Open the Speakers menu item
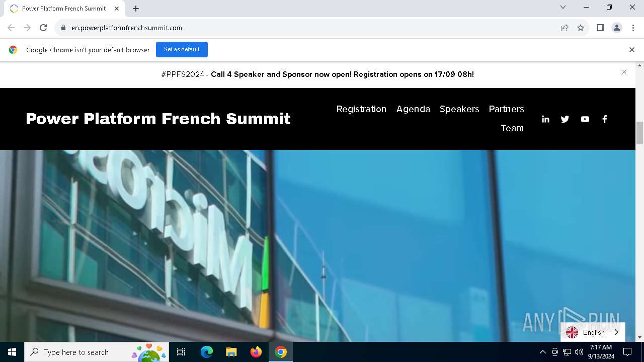The width and height of the screenshot is (644, 362). [459, 109]
